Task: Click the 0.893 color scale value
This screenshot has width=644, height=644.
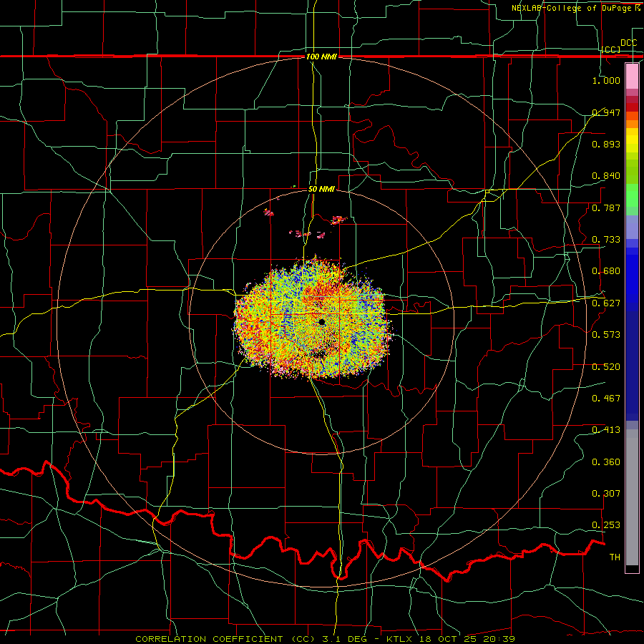Action: [606, 144]
